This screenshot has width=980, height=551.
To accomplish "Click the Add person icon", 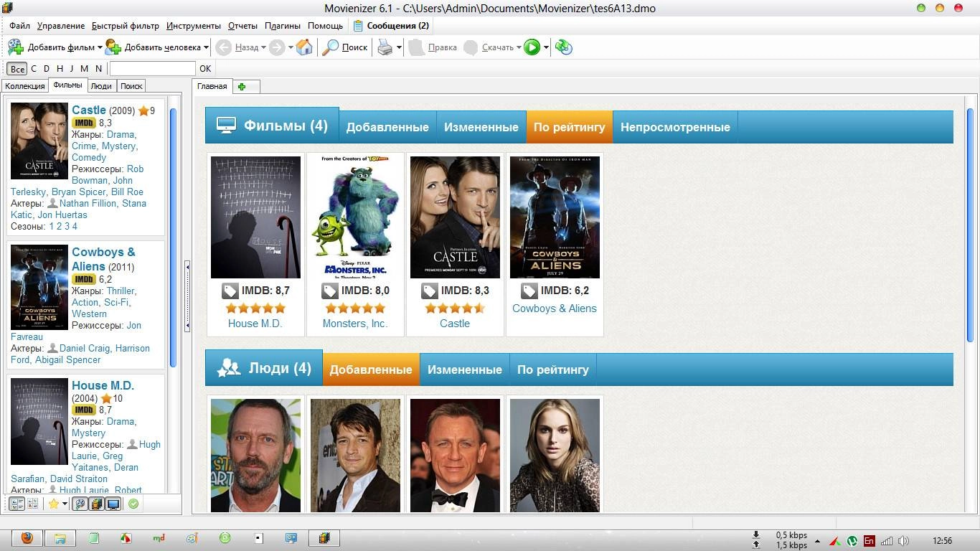I will coord(113,47).
